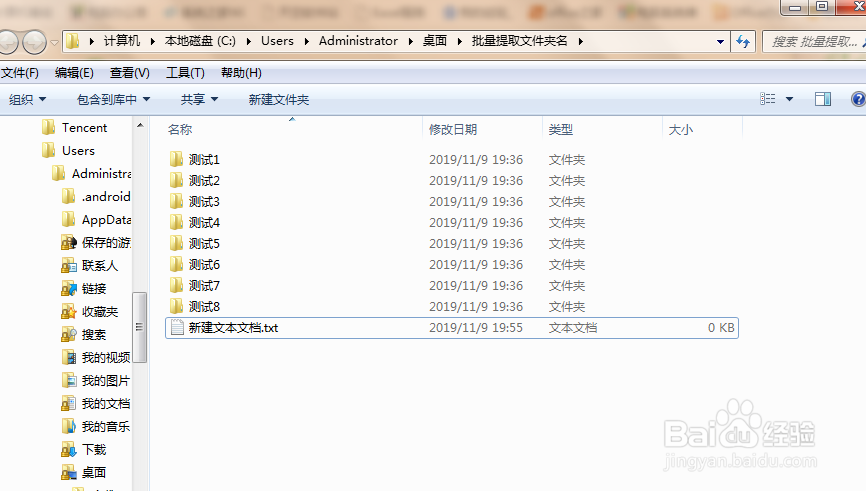Open the 组织 dropdown in toolbar
The height and width of the screenshot is (491, 866).
click(x=27, y=99)
